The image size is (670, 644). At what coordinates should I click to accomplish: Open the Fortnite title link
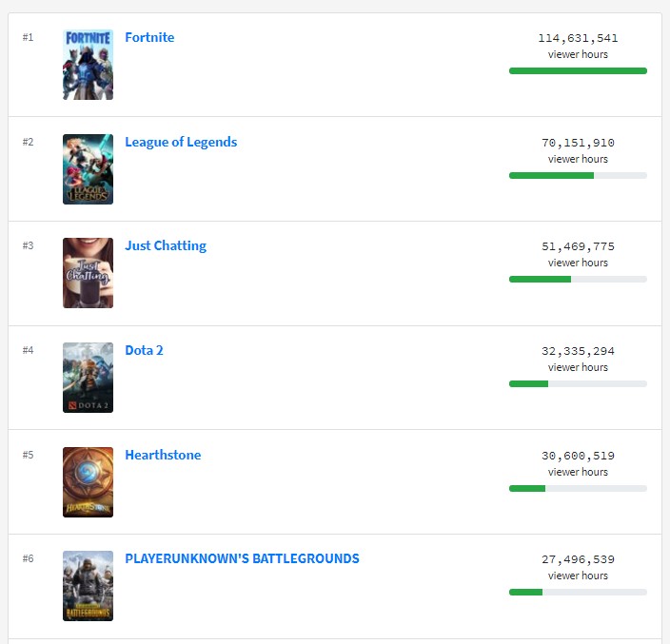point(149,38)
